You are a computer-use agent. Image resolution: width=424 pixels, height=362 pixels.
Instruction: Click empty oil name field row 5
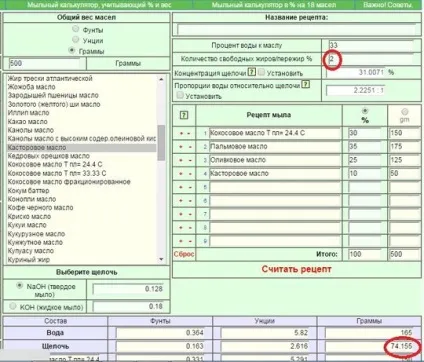click(275, 187)
